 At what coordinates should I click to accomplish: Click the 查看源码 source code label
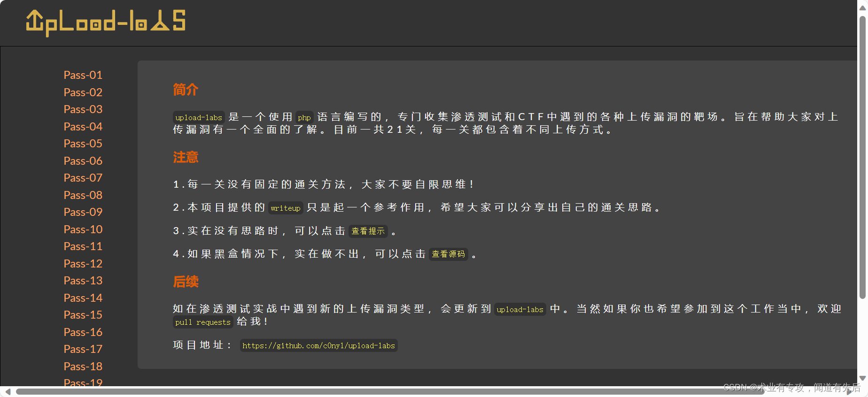click(x=449, y=254)
